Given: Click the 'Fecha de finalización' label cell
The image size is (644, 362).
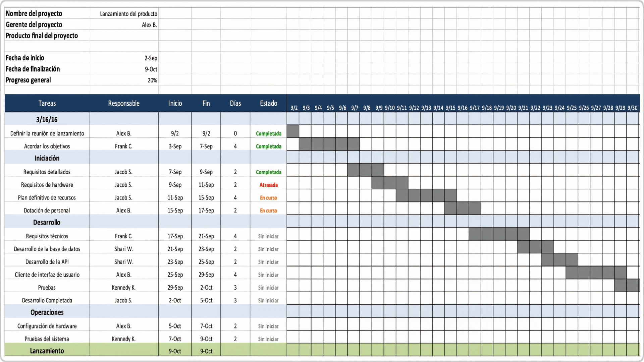Looking at the screenshot, I should (x=47, y=69).
